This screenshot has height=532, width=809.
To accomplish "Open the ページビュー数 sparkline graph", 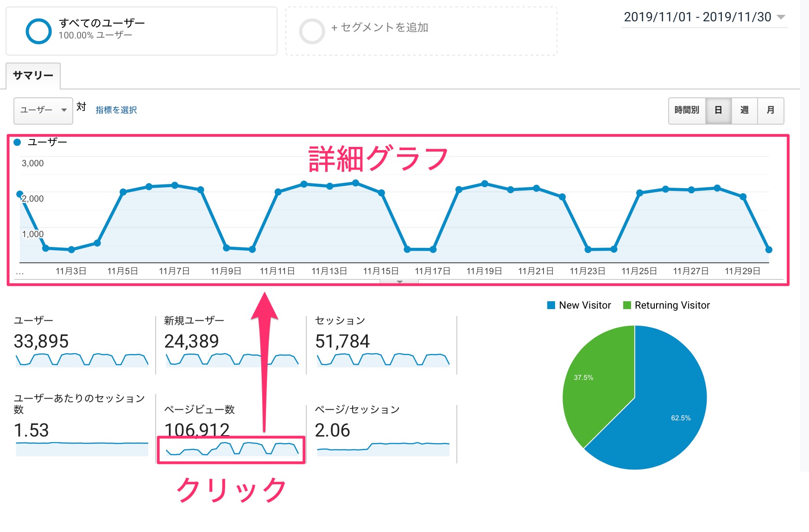I will click(x=232, y=449).
